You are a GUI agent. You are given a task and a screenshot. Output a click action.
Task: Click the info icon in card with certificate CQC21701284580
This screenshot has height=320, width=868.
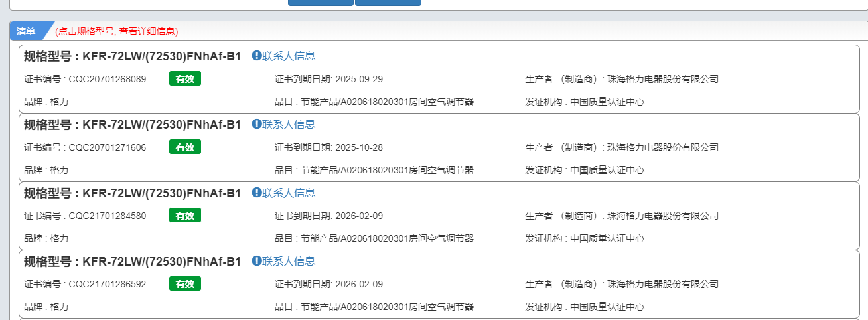click(x=256, y=193)
